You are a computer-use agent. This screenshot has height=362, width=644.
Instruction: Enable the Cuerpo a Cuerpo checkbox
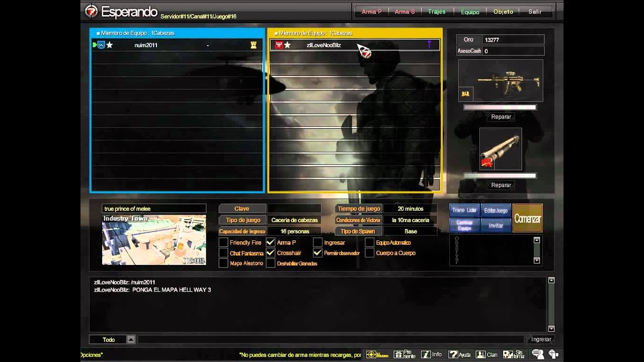(x=370, y=253)
